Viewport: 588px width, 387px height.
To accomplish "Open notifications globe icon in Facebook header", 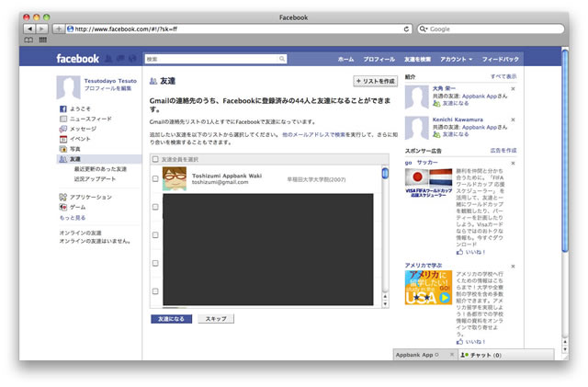I will pos(132,59).
